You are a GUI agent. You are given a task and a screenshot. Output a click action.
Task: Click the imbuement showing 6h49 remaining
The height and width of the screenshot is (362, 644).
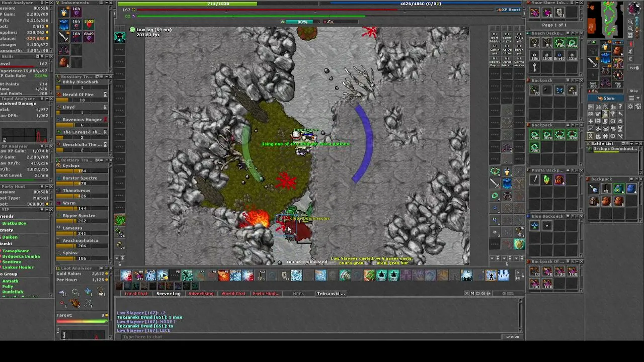[89, 36]
